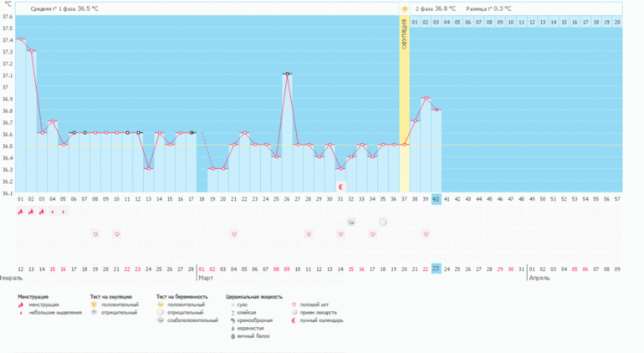
Task: Click the 37.6 label on the temperature axis
Action: tap(8, 17)
